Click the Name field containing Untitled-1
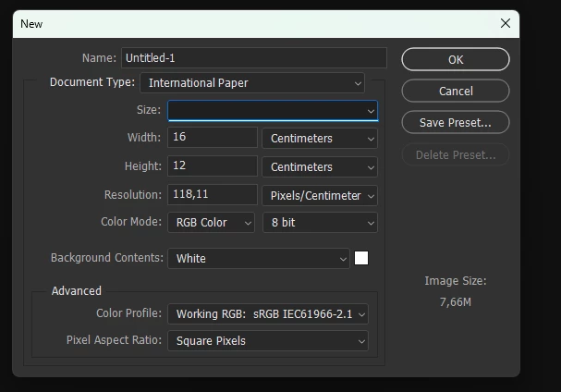 pos(254,58)
